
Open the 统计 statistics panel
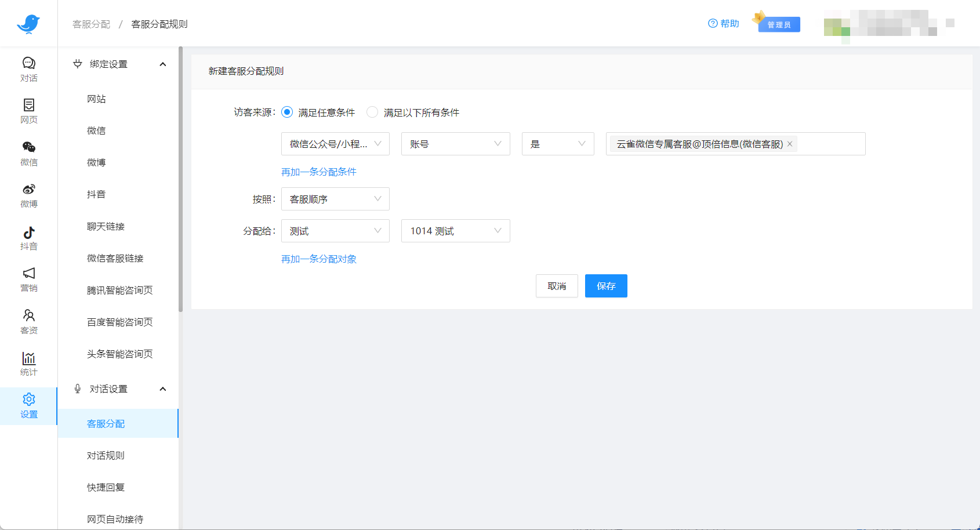(x=28, y=363)
